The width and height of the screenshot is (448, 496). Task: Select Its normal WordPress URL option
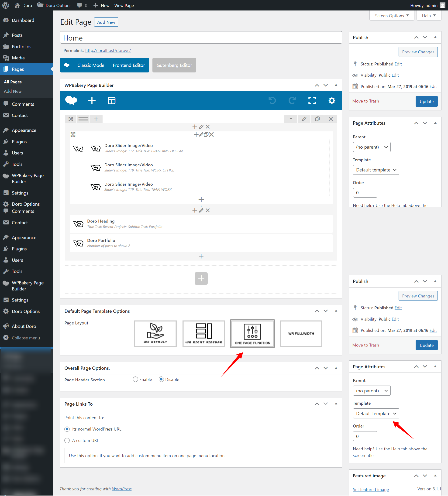click(67, 429)
